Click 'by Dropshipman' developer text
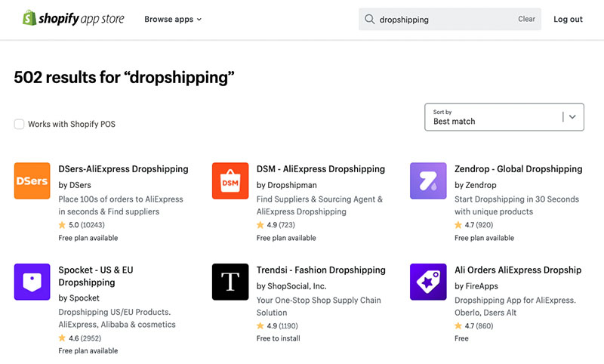Viewport: 604px width, 364px height. click(x=287, y=185)
